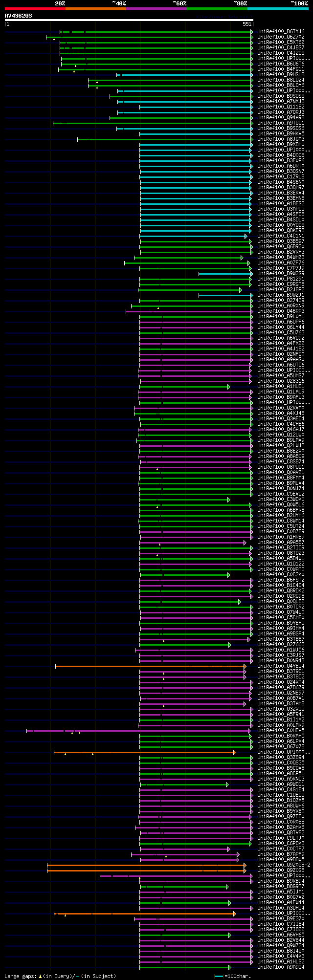Select label UniRef100_A8JG03
This screenshot has width=313, height=980.
(281, 139)
